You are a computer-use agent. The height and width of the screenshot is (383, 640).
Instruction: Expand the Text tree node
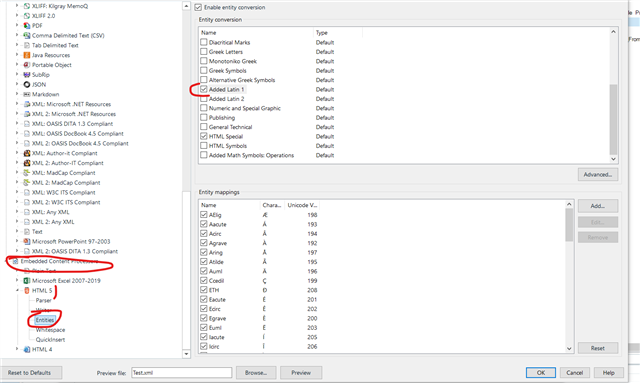[x=17, y=231]
